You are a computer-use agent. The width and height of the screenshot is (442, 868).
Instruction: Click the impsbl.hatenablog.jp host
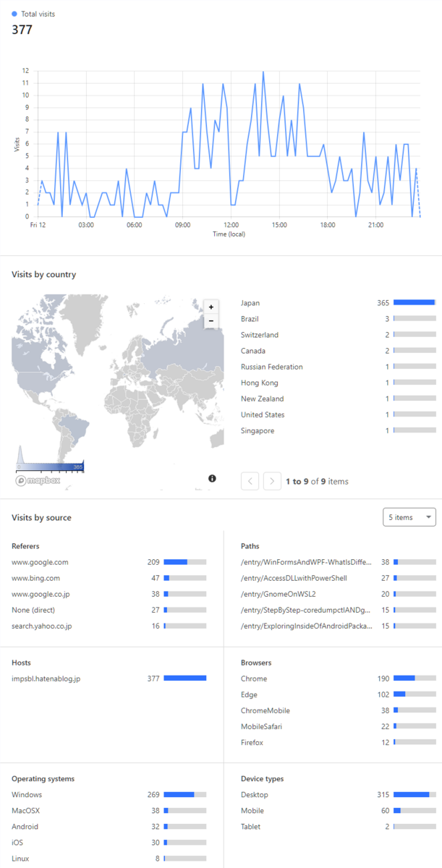pos(109,678)
